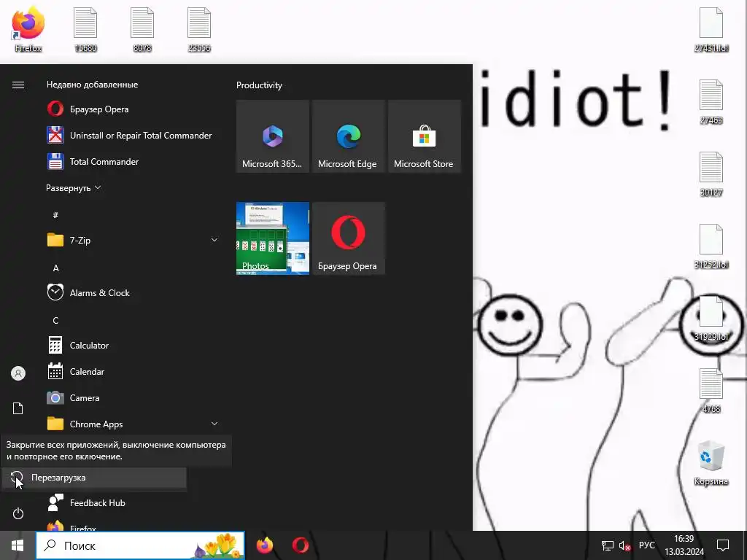Select the desktop file named 15680
Viewport: 747px width, 560px height.
tap(85, 29)
